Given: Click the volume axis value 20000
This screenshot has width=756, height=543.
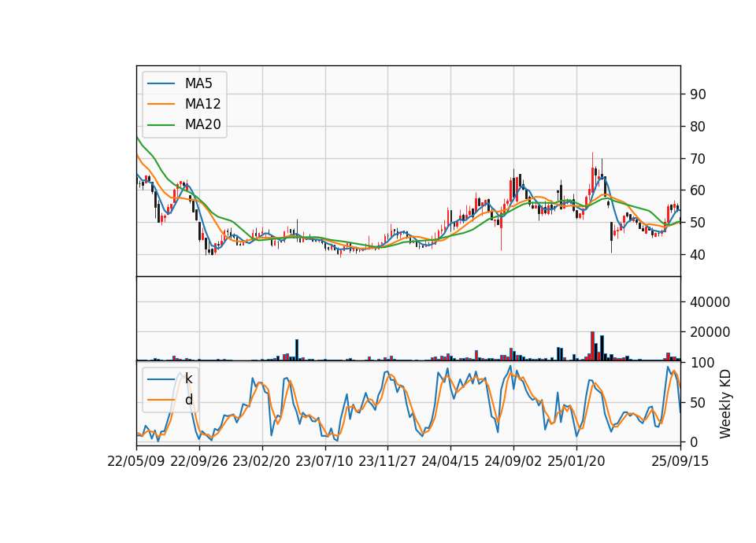Looking at the screenshot, I should coord(710,332).
